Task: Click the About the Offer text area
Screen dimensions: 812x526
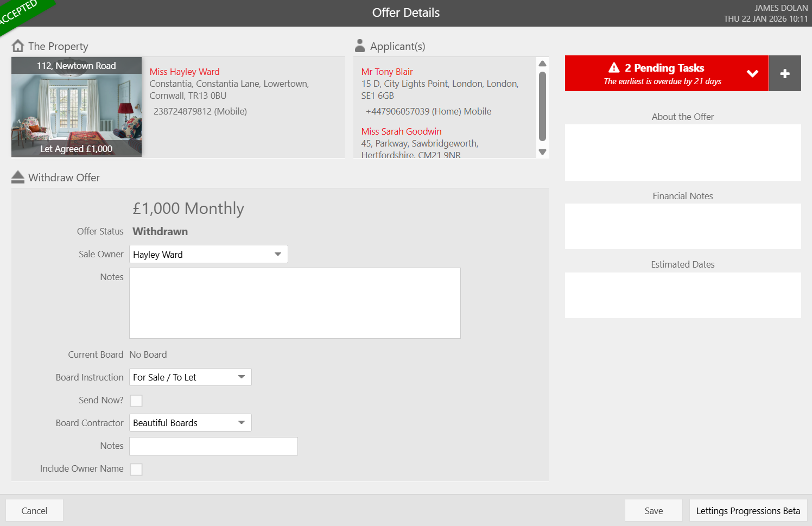Action: [x=683, y=153]
